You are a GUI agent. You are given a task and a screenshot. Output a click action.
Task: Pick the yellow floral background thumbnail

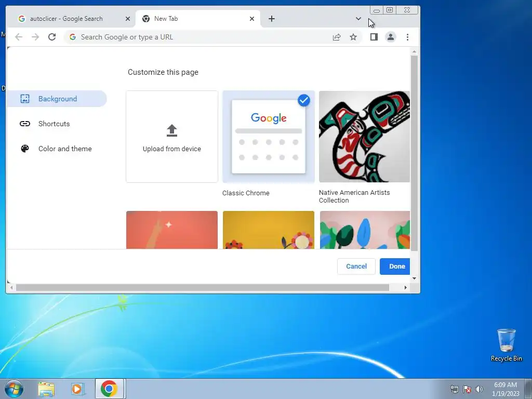pos(269,230)
